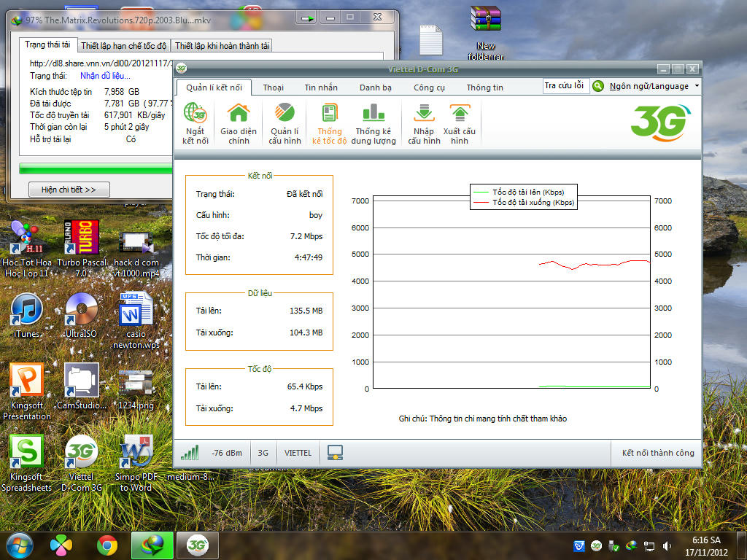Switch to the Công cụ tab
The height and width of the screenshot is (560, 747).
(429, 87)
